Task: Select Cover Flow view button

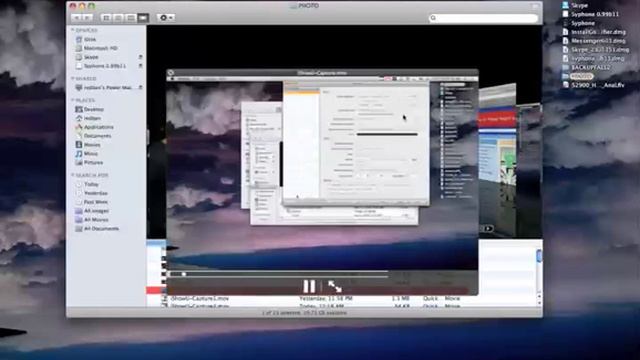Action: coord(143,18)
